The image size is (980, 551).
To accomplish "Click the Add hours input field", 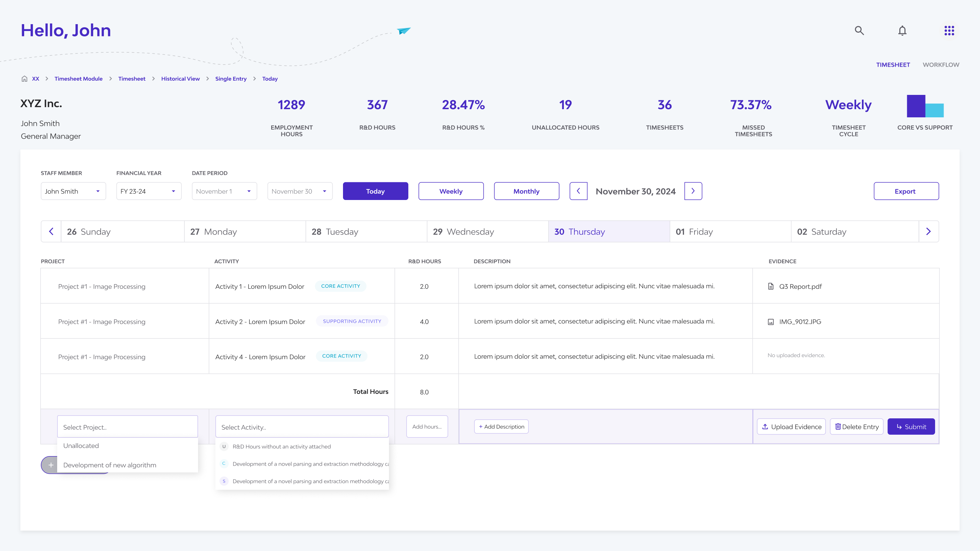I will [x=427, y=426].
